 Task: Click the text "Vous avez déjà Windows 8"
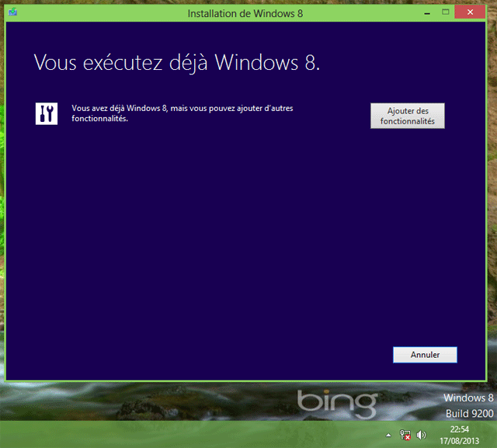[x=119, y=109]
